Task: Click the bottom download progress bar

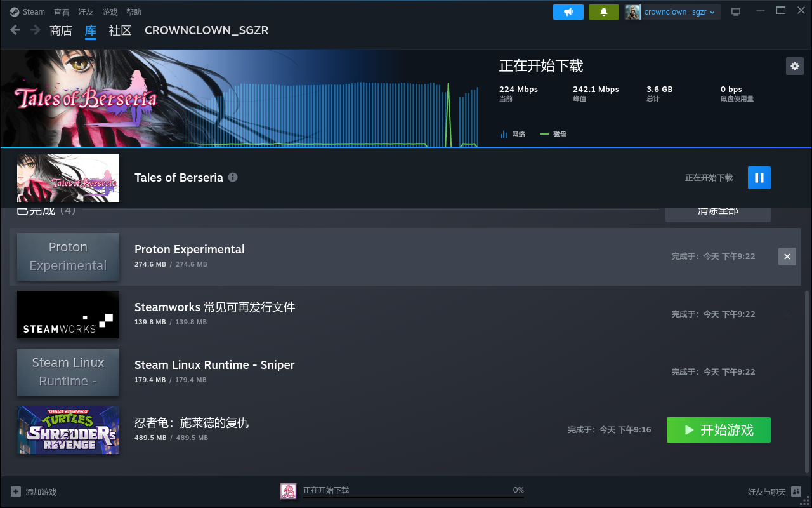Action: point(414,497)
